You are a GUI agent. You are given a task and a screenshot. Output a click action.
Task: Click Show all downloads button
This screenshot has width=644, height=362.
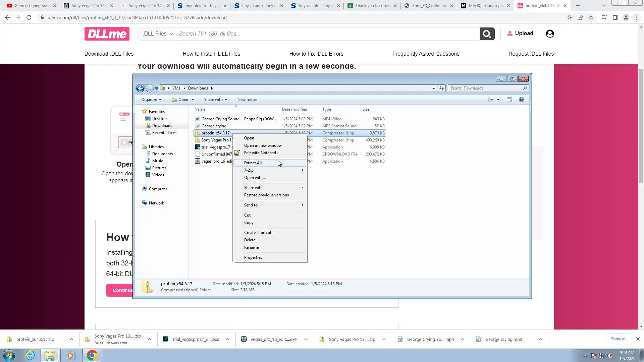pyautogui.click(x=618, y=339)
